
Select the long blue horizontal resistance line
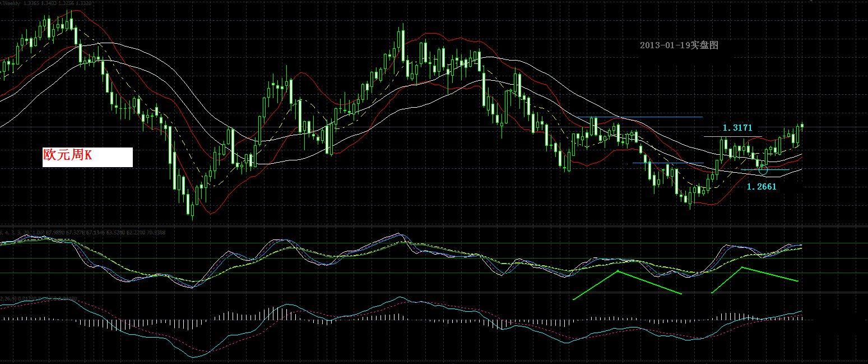(640, 117)
